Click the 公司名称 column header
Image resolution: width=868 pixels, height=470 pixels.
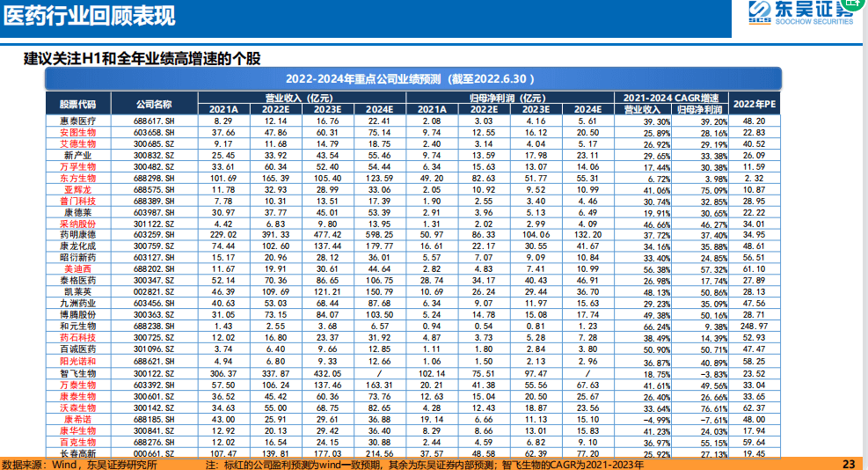click(154, 104)
